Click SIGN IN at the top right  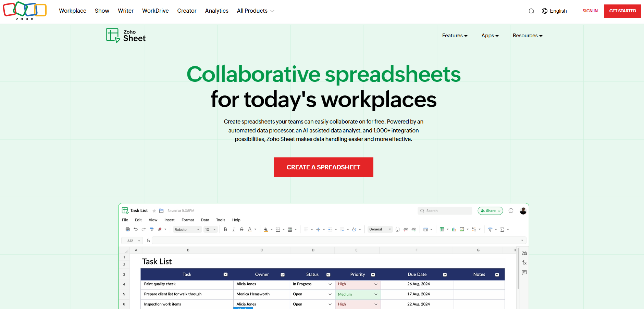click(x=590, y=11)
